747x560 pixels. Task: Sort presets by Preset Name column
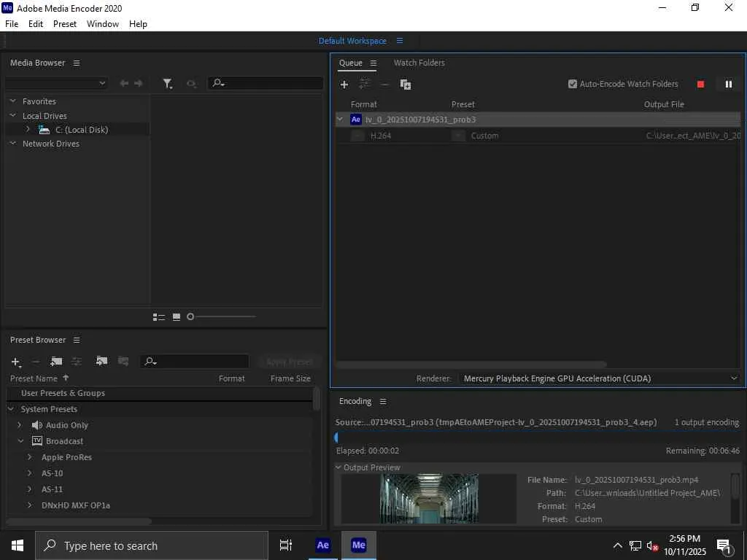tap(34, 378)
